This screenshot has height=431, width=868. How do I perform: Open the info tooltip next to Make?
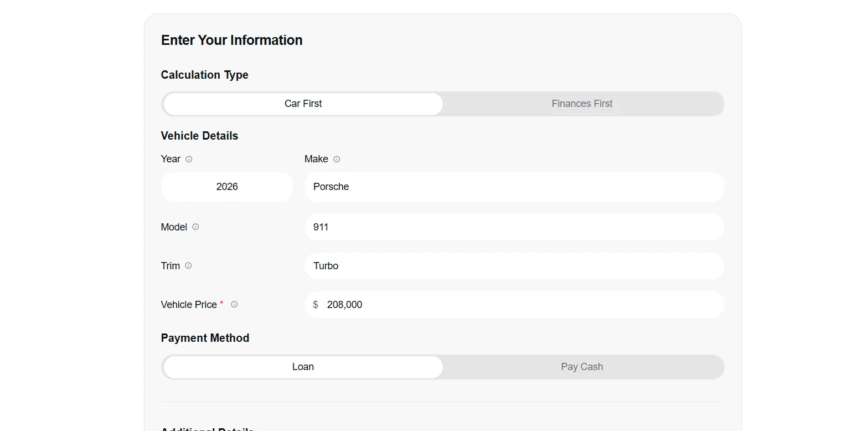point(337,159)
